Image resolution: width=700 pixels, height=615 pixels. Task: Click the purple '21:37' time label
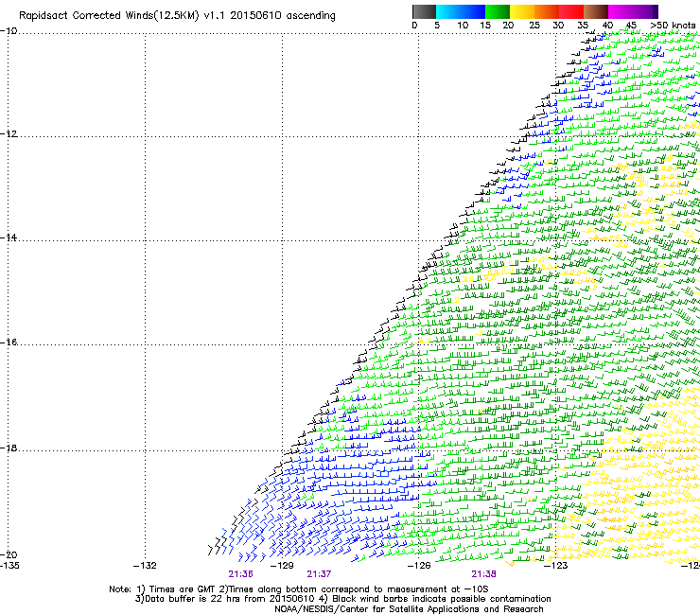(319, 574)
